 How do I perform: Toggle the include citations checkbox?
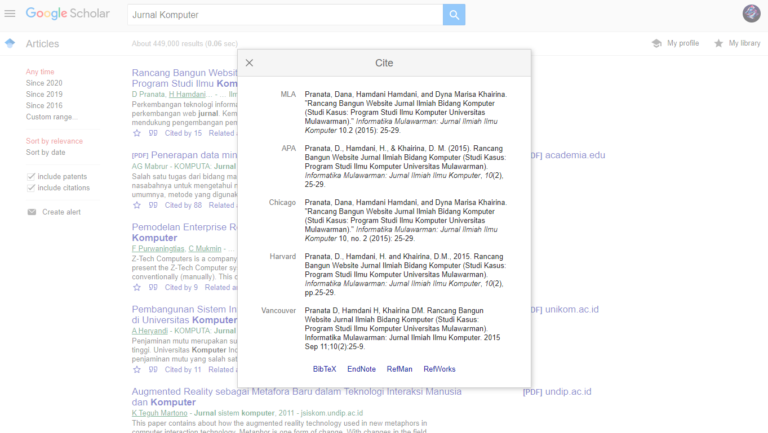pos(31,188)
